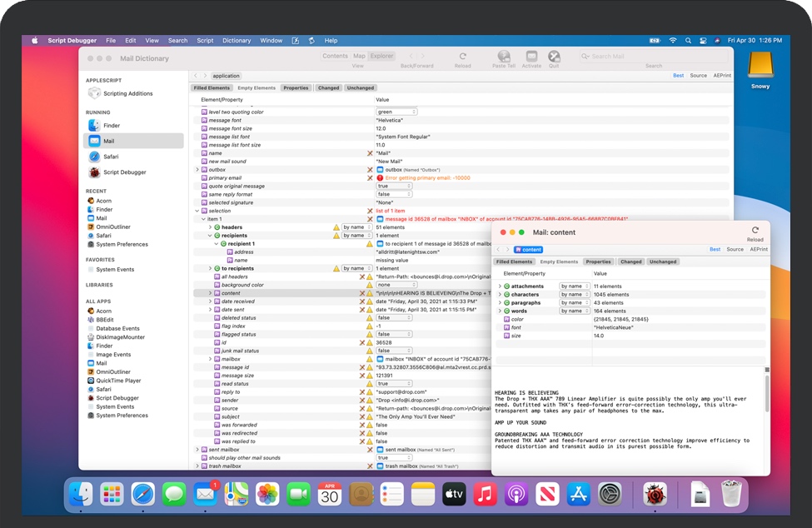The image size is (812, 528).
Task: Click the Search Mail field
Action: tap(654, 57)
